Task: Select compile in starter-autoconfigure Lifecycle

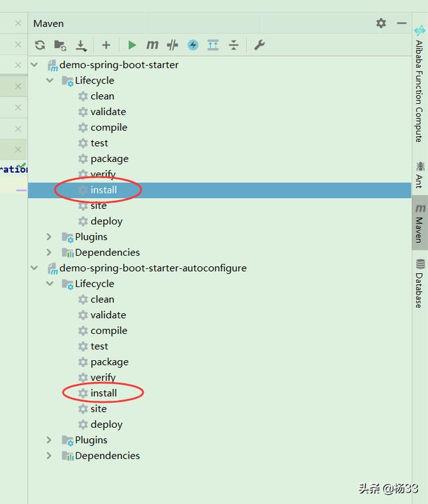Action: 109,331
